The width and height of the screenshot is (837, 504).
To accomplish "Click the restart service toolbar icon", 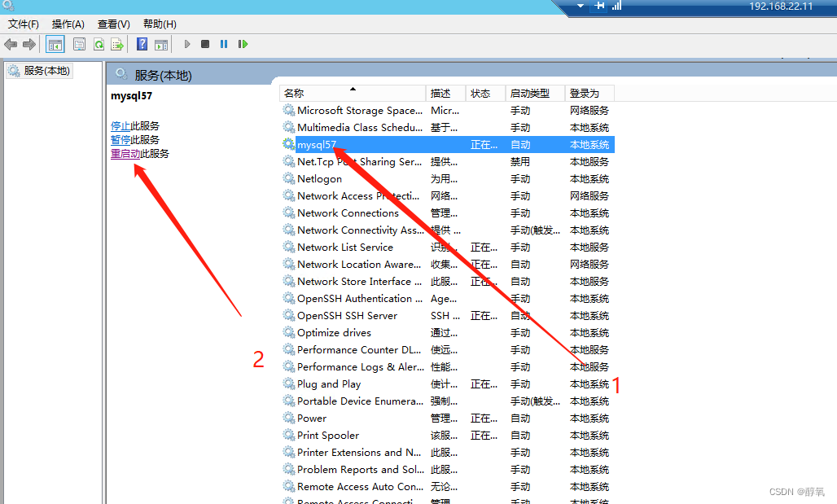I will (x=243, y=44).
